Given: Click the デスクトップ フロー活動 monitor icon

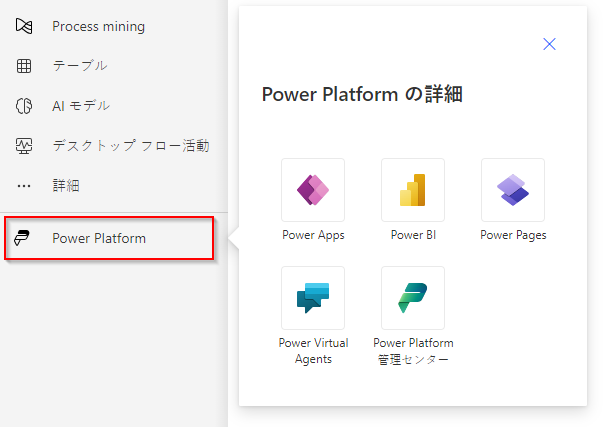Looking at the screenshot, I should (24, 146).
